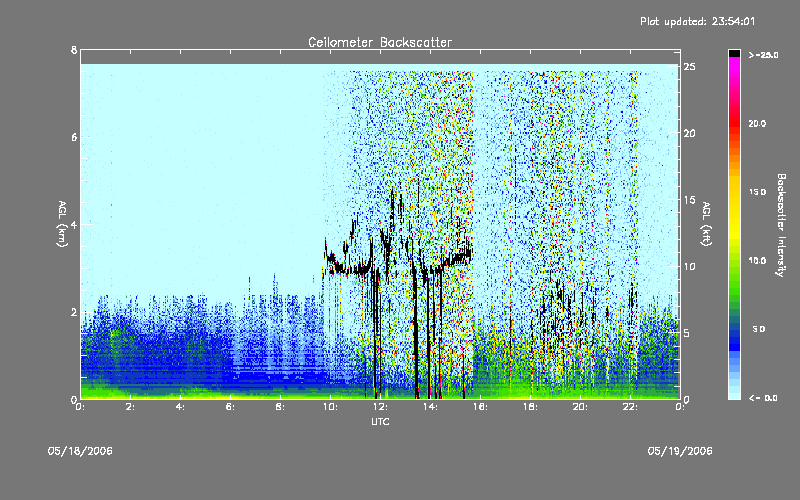
Task: Click the 'Backscatter Intensity' colorbar label
Action: (x=780, y=225)
